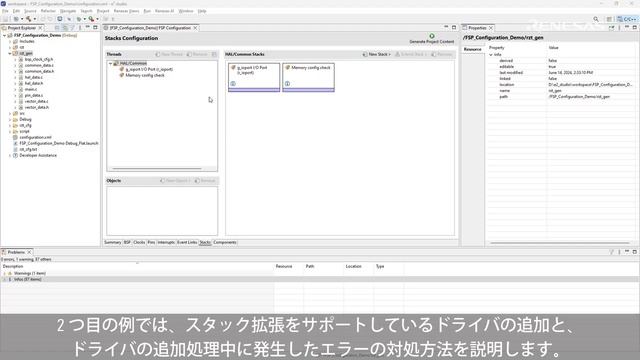Click the toolbar Search magnifier icon
The height and width of the screenshot is (360, 640).
pyautogui.click(x=596, y=19)
